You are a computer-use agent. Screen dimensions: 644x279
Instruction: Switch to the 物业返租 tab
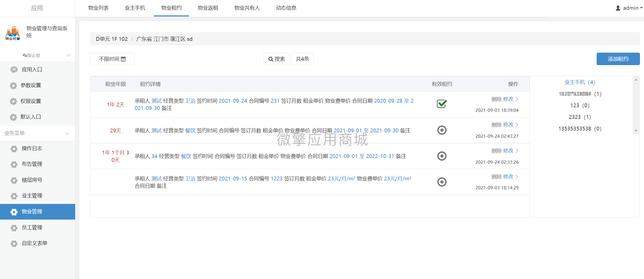pos(208,8)
